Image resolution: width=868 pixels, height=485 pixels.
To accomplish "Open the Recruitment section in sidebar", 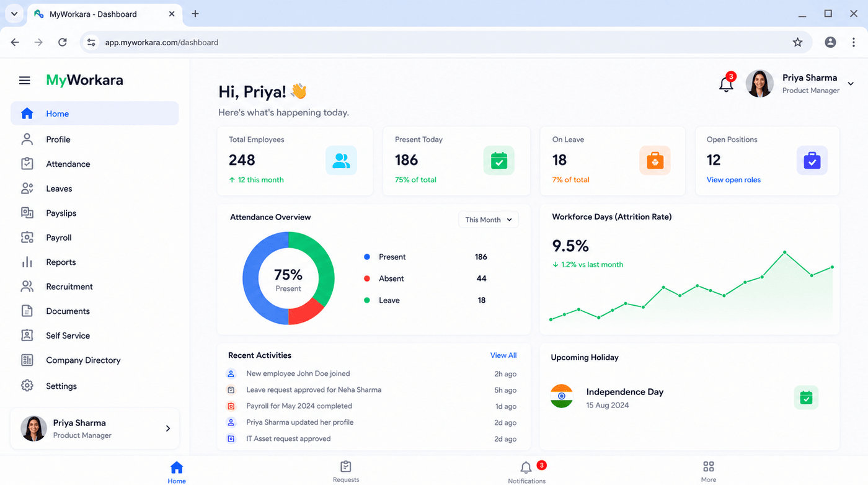I will (94, 287).
